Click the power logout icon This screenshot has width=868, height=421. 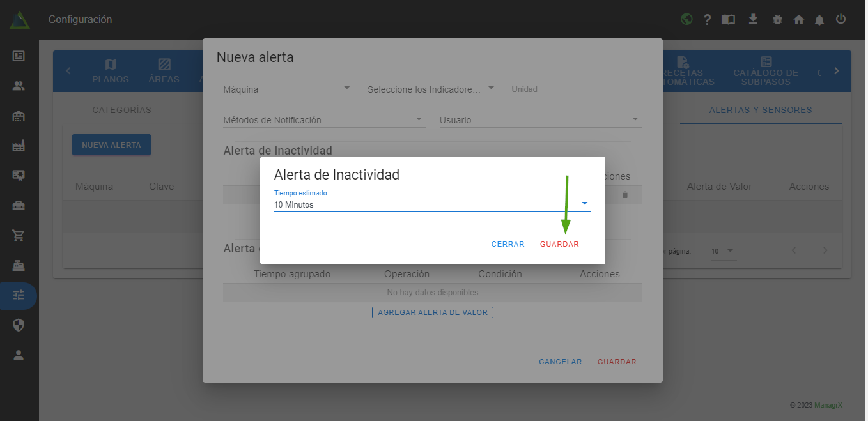[841, 19]
